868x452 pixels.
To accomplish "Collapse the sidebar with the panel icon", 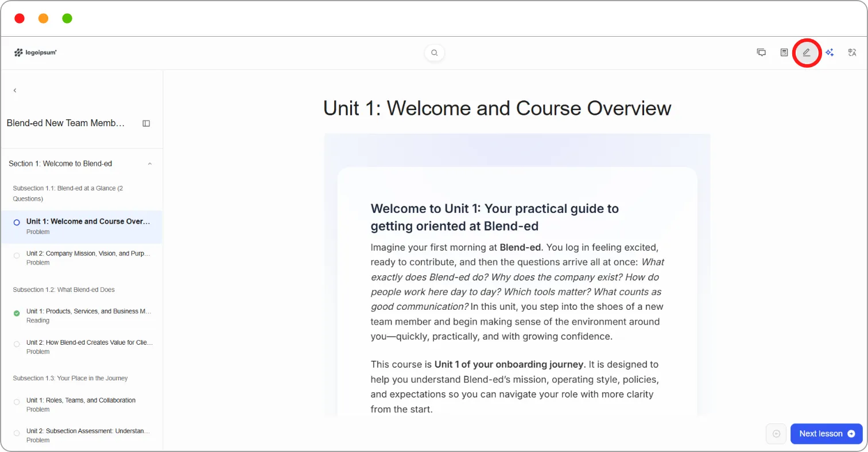I will pos(146,123).
